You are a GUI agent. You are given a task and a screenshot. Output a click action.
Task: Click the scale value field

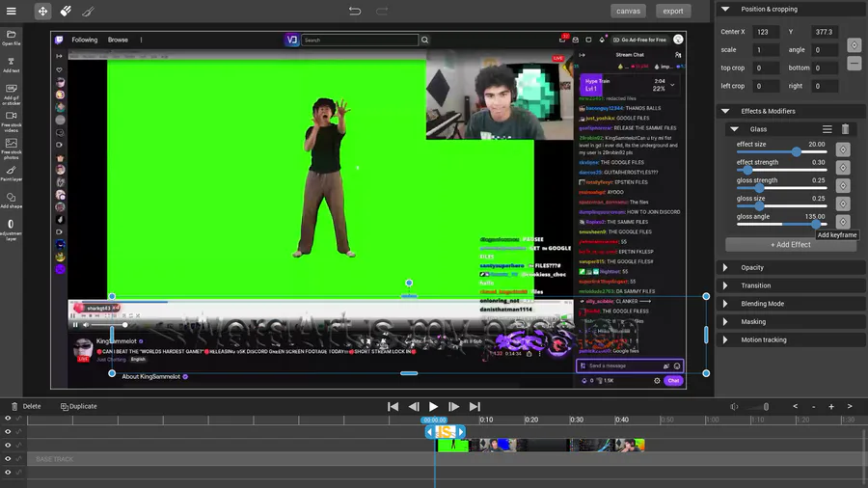point(766,50)
